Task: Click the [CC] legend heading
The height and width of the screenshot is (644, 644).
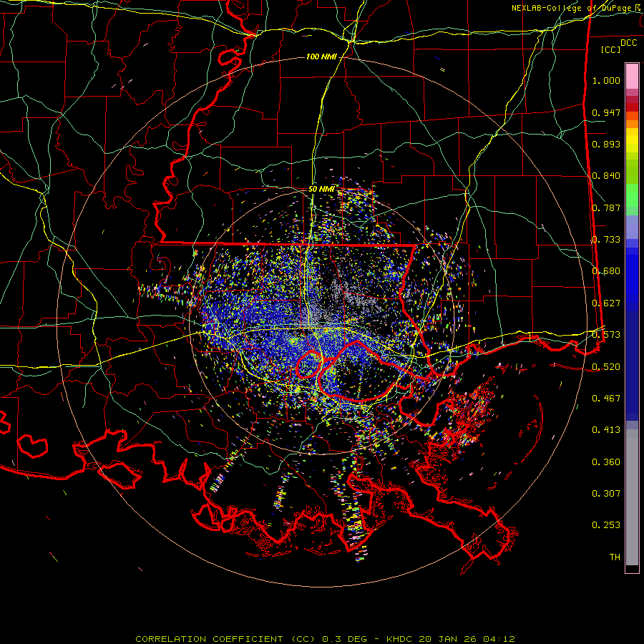Action: click(611, 49)
